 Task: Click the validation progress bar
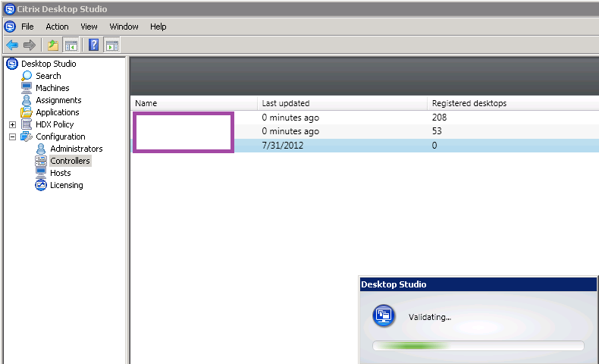(x=478, y=346)
